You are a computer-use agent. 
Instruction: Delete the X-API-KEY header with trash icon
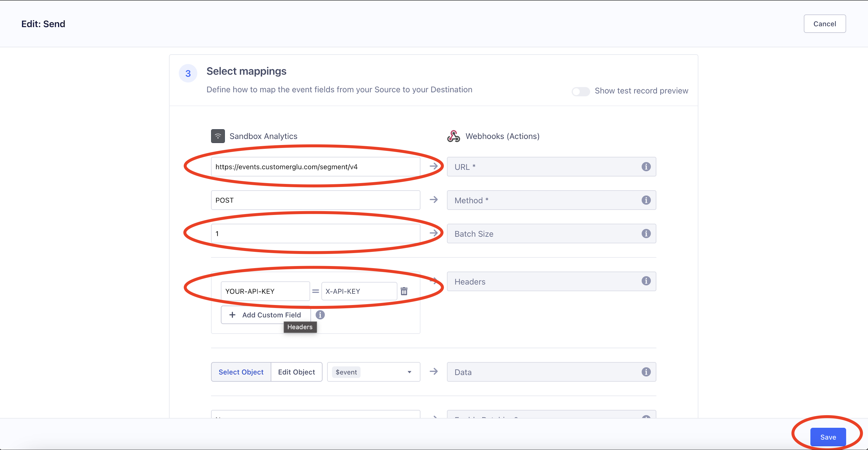(404, 291)
